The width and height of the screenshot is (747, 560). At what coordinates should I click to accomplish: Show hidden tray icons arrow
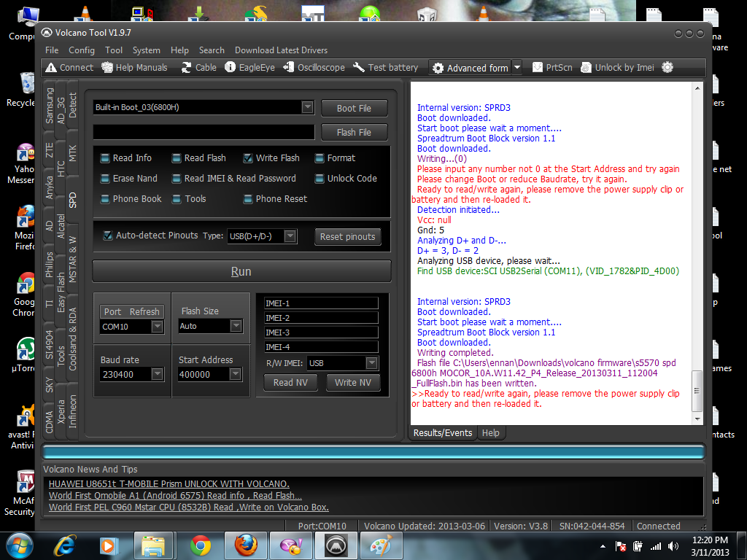pyautogui.click(x=603, y=546)
